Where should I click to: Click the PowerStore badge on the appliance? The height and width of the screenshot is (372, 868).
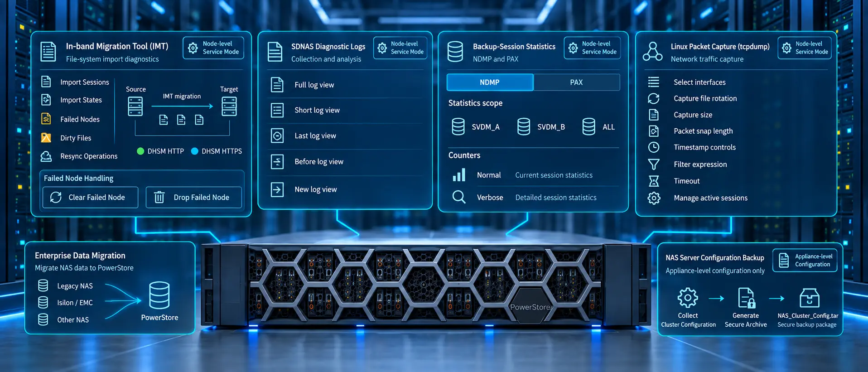[530, 306]
